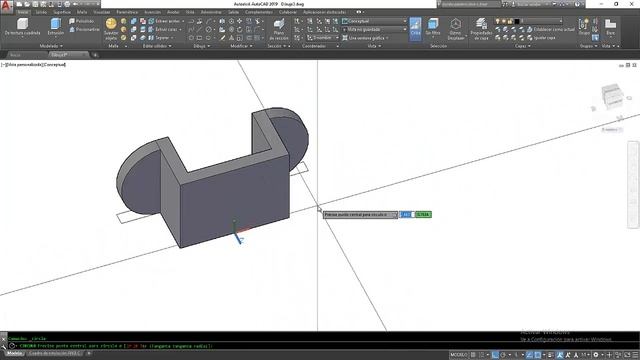Choose the Separar tool
640x360 pixels.
[160, 38]
